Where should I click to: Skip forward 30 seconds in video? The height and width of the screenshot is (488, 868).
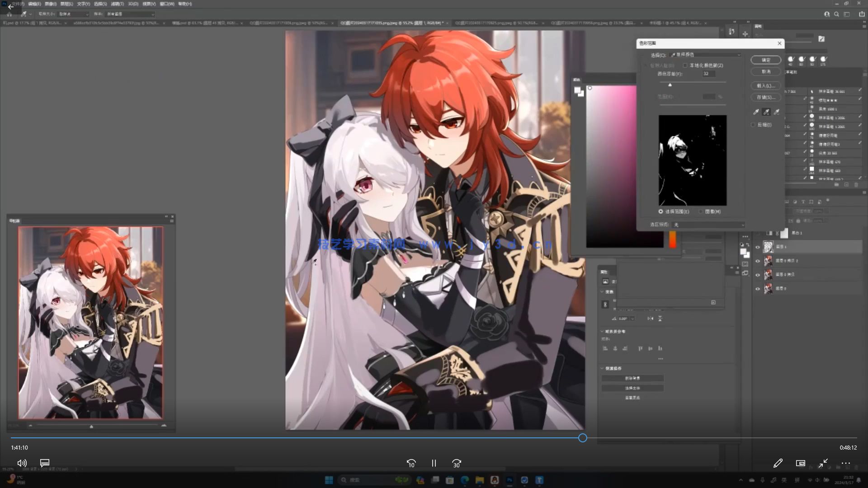click(x=456, y=463)
